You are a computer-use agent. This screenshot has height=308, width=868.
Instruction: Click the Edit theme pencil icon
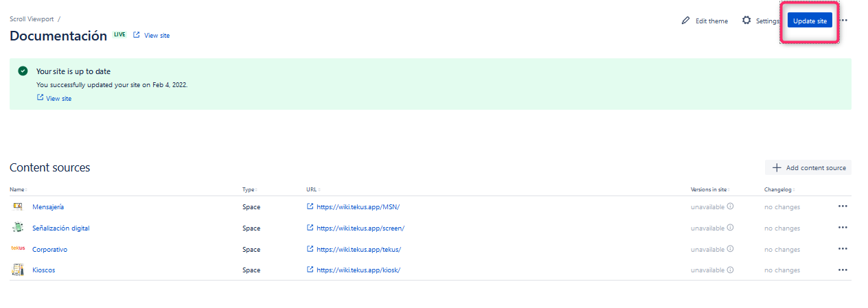[685, 21]
